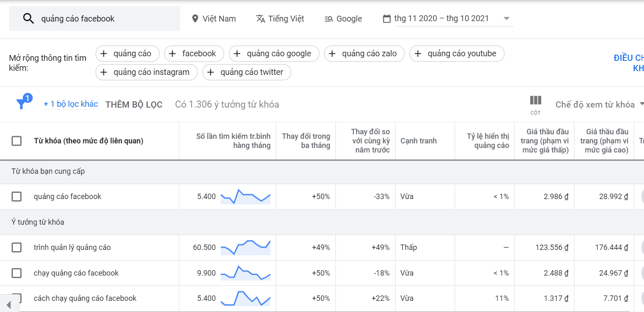This screenshot has width=644, height=312.
Task: Click the search magnifier icon
Action: (x=28, y=19)
